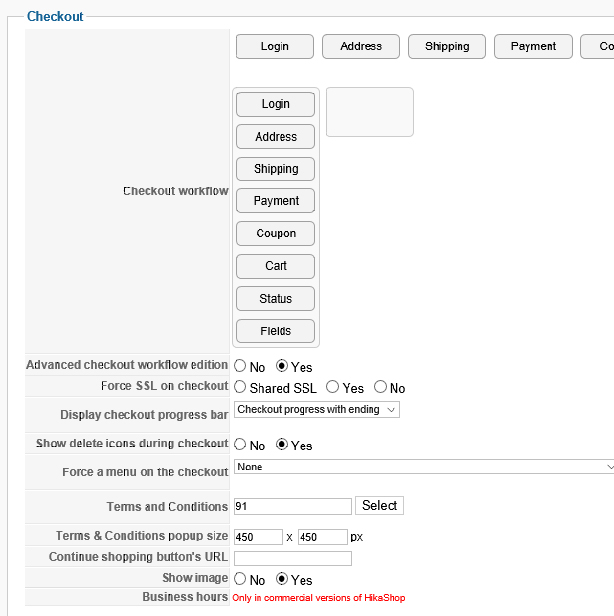Select Shipping step in top workflow row
This screenshot has width=614, height=616.
(x=447, y=46)
